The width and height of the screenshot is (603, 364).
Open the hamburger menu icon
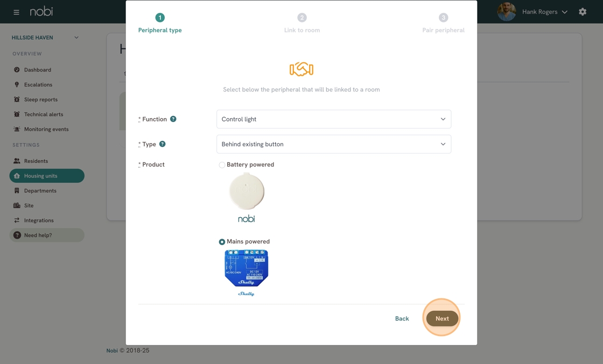16,12
